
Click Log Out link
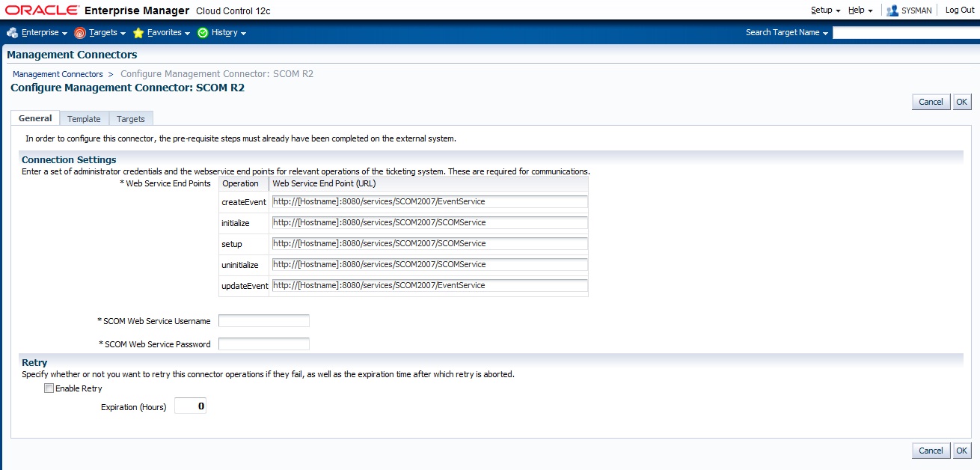pos(960,10)
